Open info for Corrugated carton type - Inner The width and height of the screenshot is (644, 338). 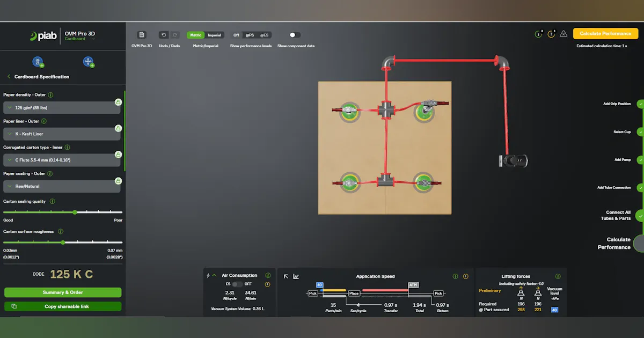[67, 147]
